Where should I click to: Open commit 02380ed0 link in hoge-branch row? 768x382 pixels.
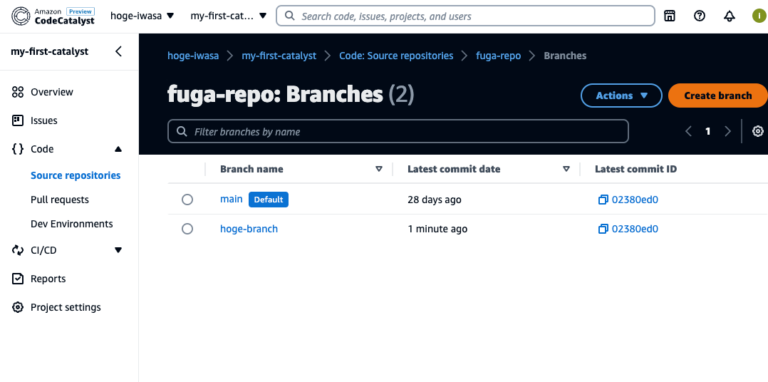635,229
